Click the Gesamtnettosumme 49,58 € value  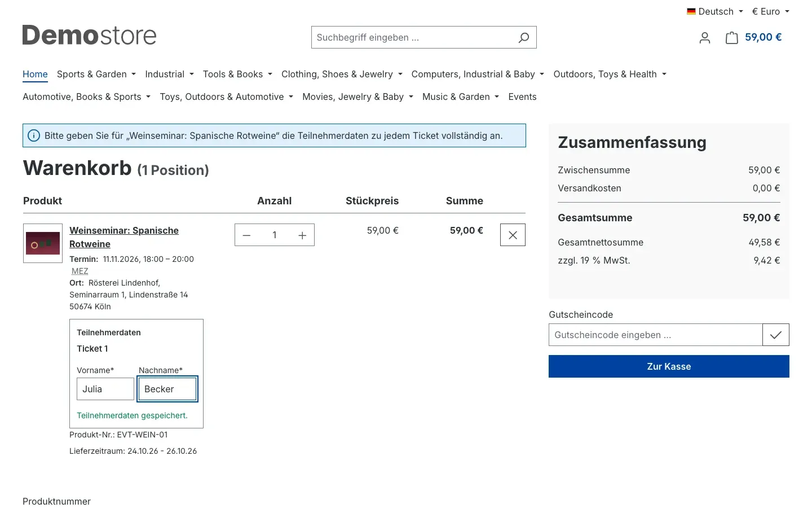(x=764, y=242)
